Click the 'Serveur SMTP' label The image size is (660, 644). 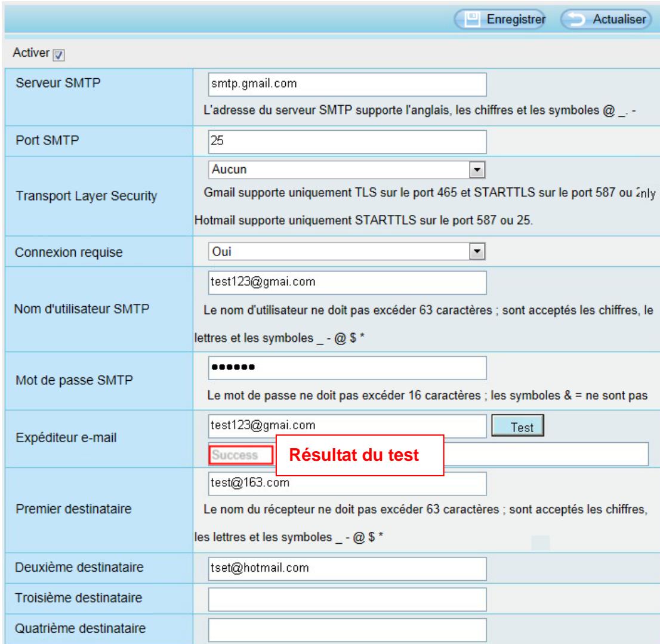tap(58, 83)
